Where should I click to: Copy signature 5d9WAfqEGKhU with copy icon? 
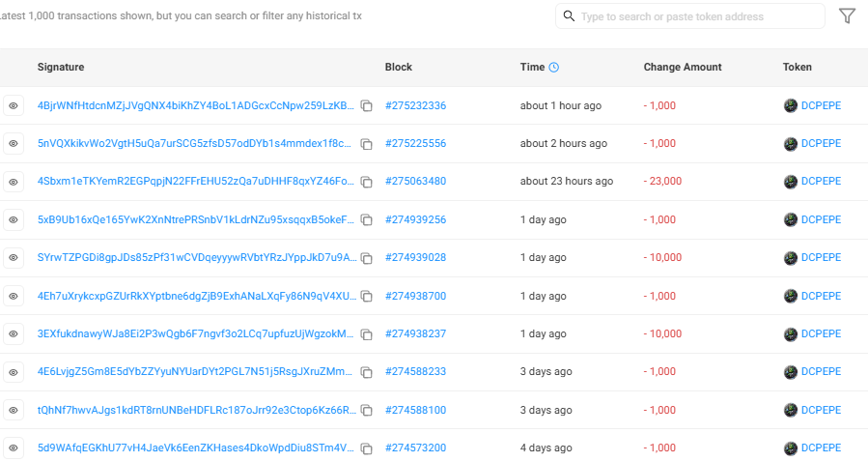(367, 448)
